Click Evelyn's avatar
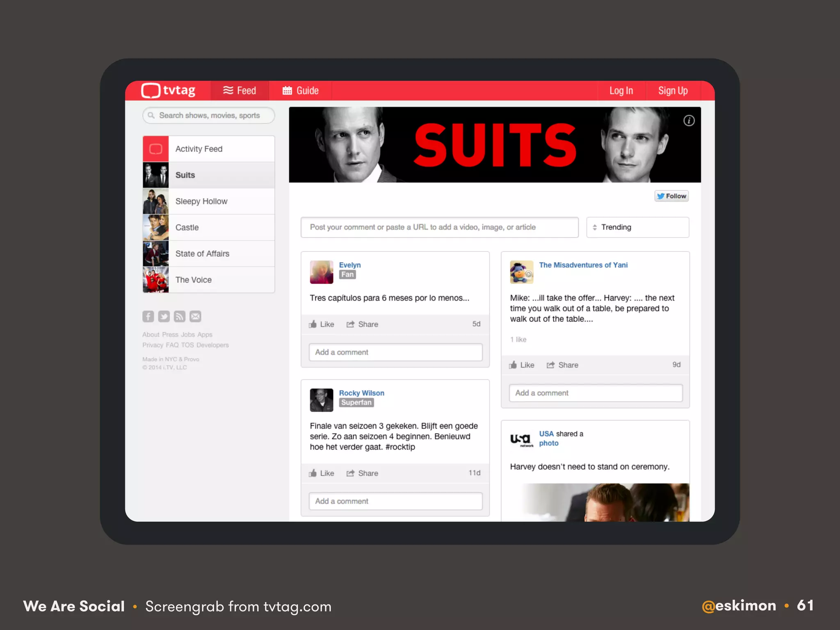The height and width of the screenshot is (630, 840). click(322, 272)
